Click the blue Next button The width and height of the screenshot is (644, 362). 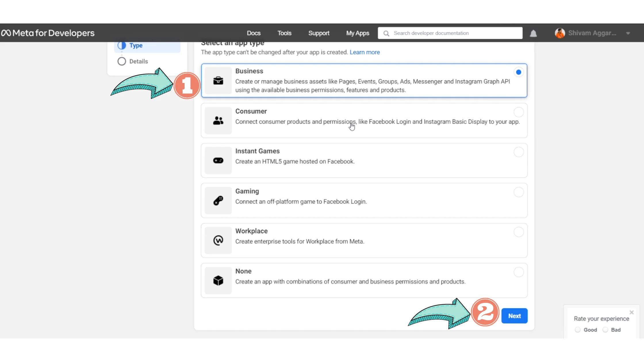click(514, 316)
